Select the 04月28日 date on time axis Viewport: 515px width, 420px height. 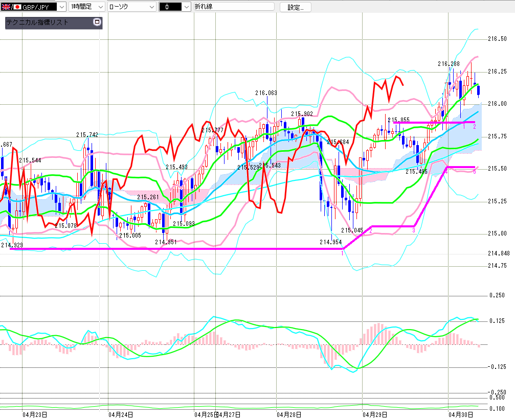289,414
